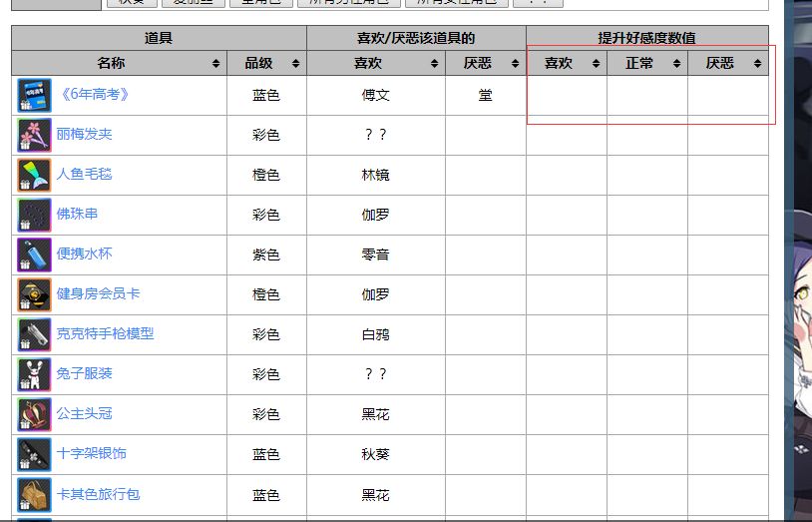This screenshot has width=812, height=522.
Task: Sort by 厌恶 character column arrows
Action: point(516,64)
